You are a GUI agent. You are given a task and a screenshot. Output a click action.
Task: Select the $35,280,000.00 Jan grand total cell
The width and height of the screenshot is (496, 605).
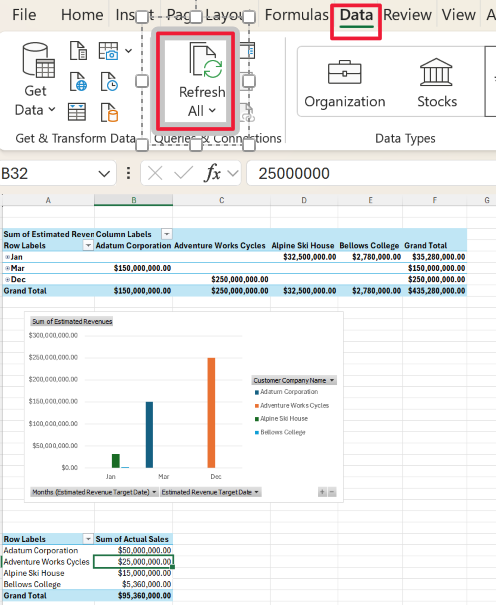[435, 257]
